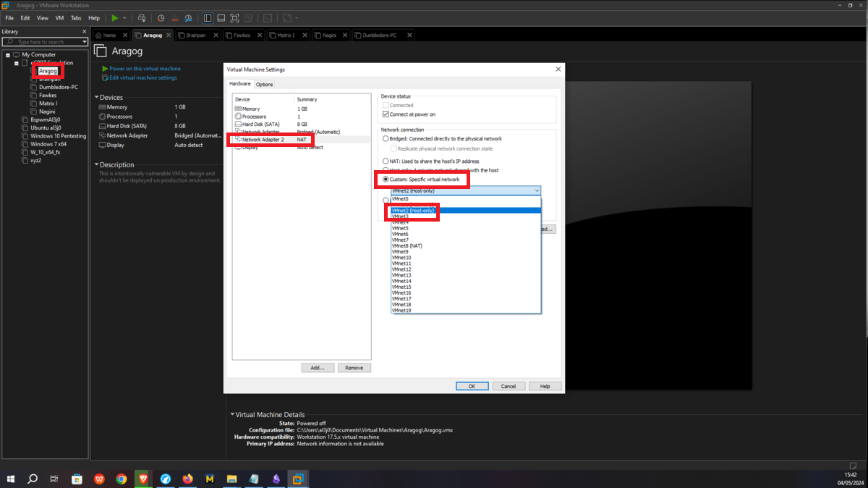Select Processors device in hardware list
Viewport: 868px width, 488px height.
302,116
